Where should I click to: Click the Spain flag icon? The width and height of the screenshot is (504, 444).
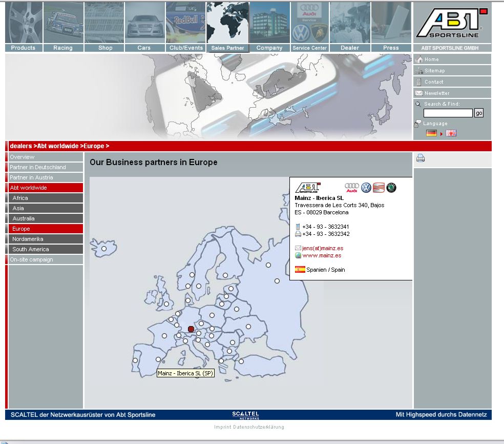300,269
